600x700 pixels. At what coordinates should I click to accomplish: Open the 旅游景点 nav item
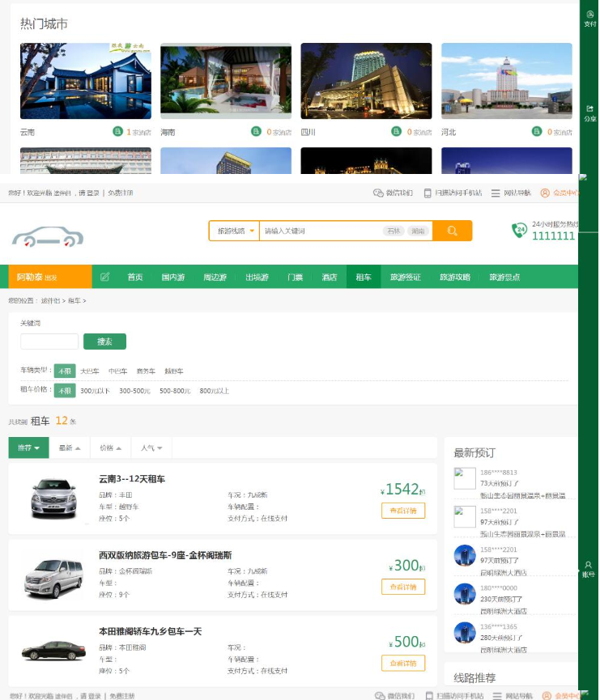pyautogui.click(x=504, y=277)
